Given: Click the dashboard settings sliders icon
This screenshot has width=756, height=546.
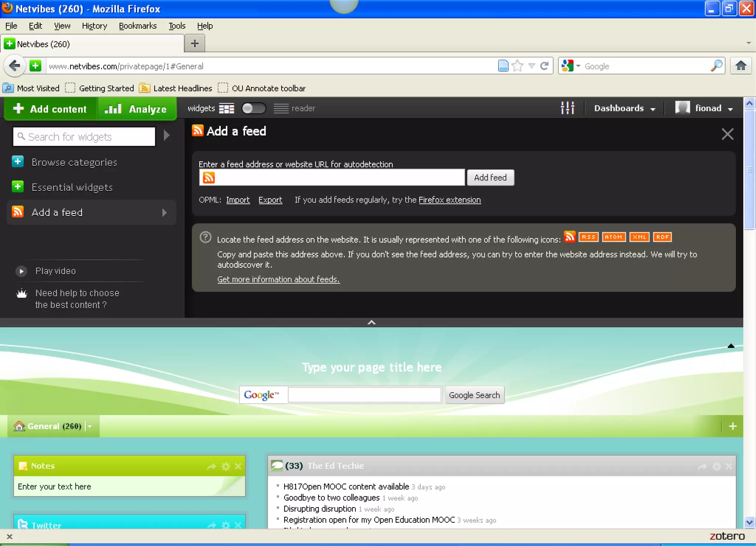Looking at the screenshot, I should [567, 108].
